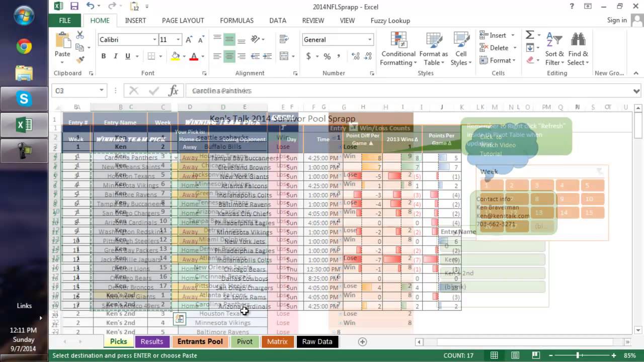Click the Merge & Center icon
This screenshot has height=362, width=644.
coord(284,56)
